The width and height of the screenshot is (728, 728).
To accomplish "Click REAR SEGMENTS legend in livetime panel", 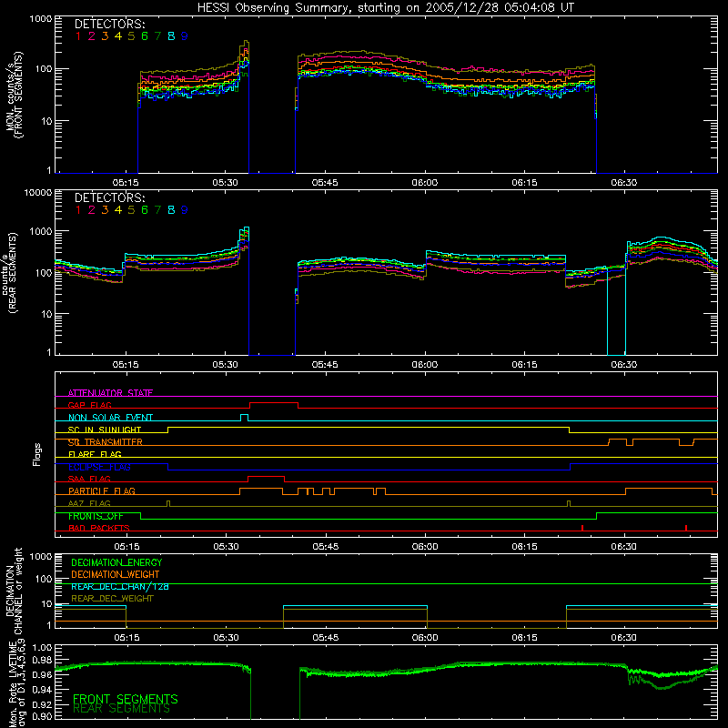I will pyautogui.click(x=122, y=709).
